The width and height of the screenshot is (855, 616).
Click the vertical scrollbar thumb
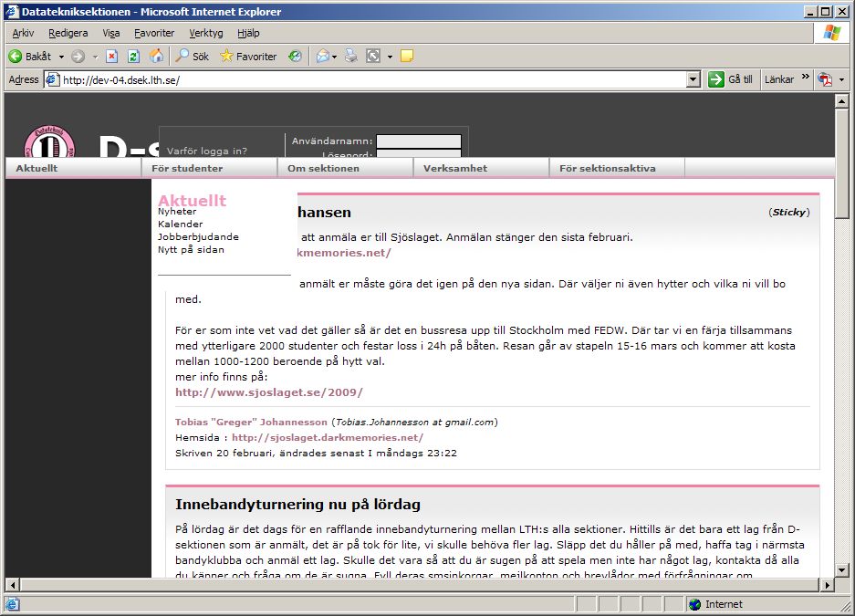(x=841, y=163)
